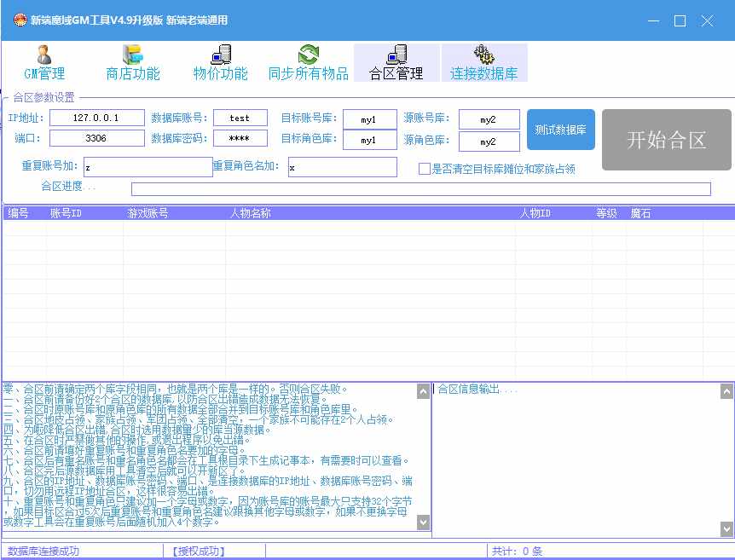This screenshot has width=735, height=560.
Task: Click the 重复账号加 input field
Action: 148,167
